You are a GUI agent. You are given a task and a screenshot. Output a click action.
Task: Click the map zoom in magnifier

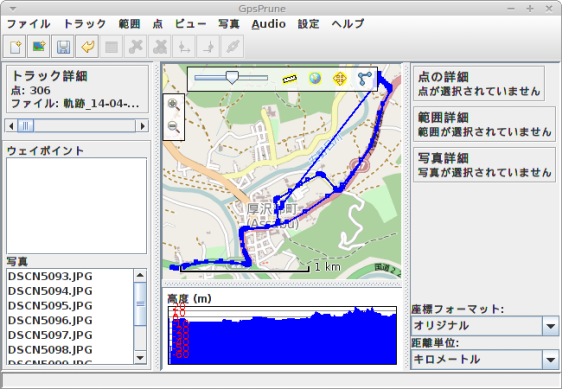173,104
